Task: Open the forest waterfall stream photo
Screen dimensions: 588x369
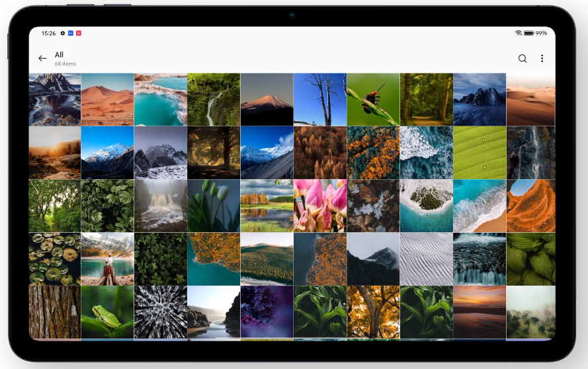Action: pyautogui.click(x=214, y=99)
